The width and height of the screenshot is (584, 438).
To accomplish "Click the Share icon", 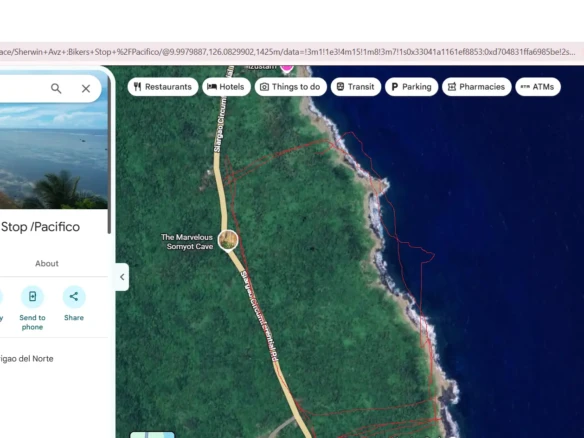I will pos(74,296).
